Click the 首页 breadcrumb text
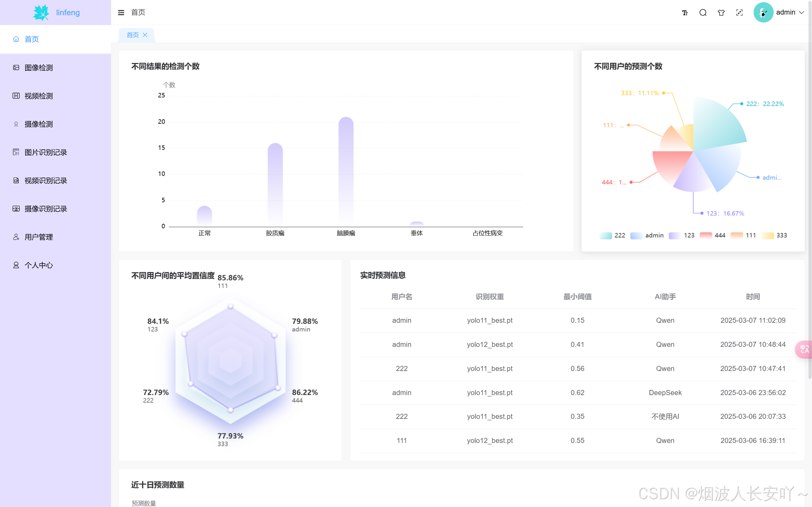Screen dimensions: 812x507 (138, 12)
